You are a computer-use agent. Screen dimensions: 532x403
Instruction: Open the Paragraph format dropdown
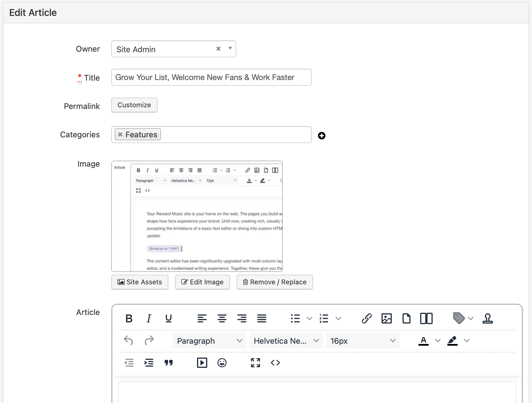(x=210, y=341)
